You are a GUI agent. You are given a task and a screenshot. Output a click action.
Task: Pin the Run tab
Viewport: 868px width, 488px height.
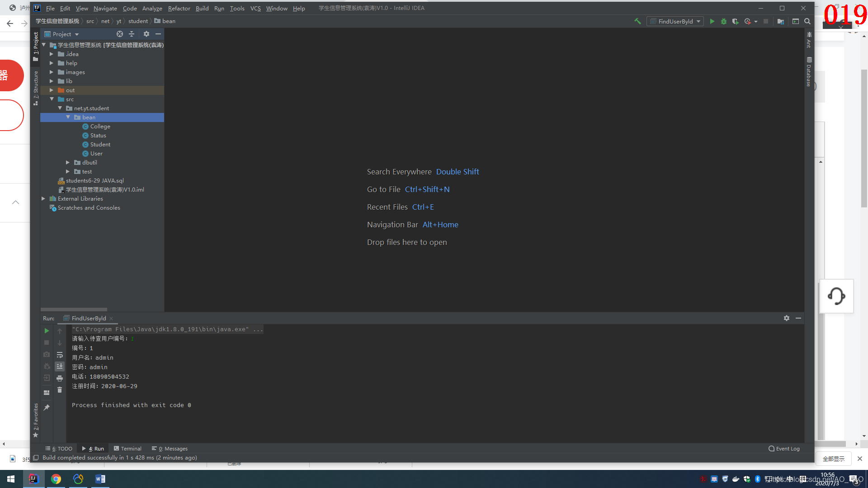47,408
